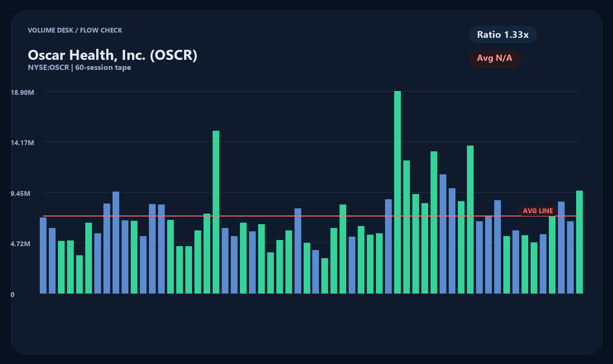Click the last green bar on the right
The width and height of the screenshot is (613, 364).
click(x=579, y=242)
